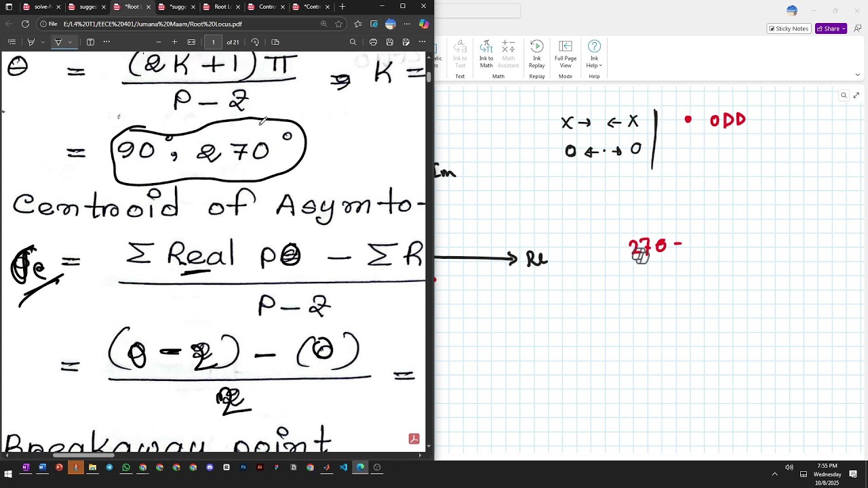Viewport: 868px width, 488px height.
Task: Click the browser address bar URL
Action: [x=153, y=24]
